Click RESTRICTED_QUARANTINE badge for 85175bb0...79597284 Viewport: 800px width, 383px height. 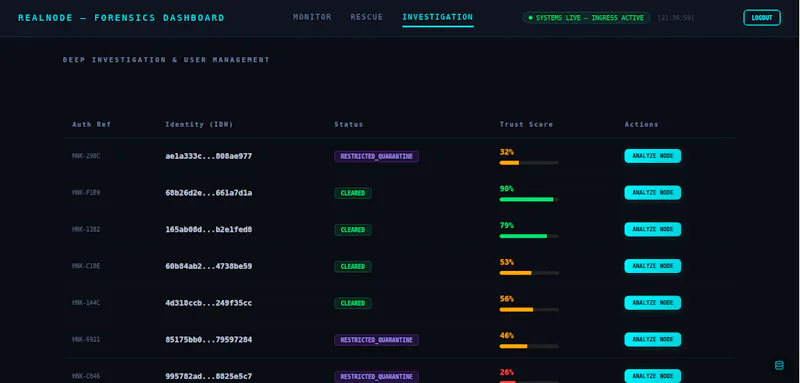coord(377,340)
